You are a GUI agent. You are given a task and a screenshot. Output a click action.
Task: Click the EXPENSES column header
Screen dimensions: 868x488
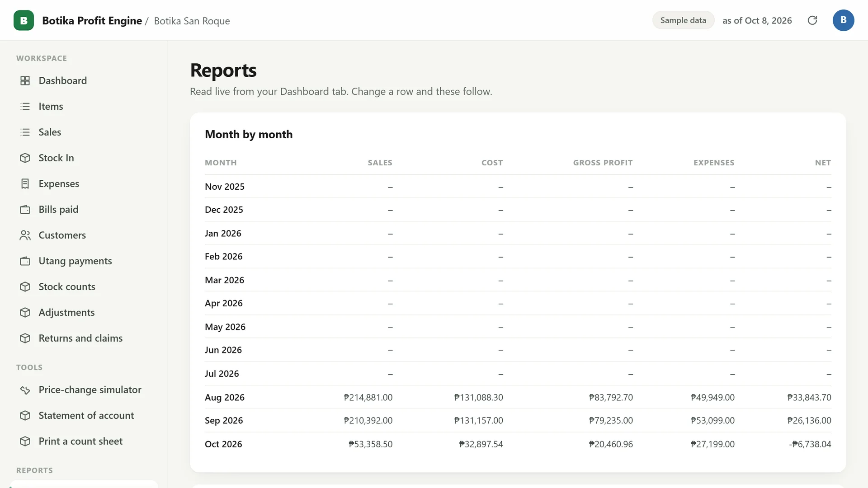click(714, 163)
